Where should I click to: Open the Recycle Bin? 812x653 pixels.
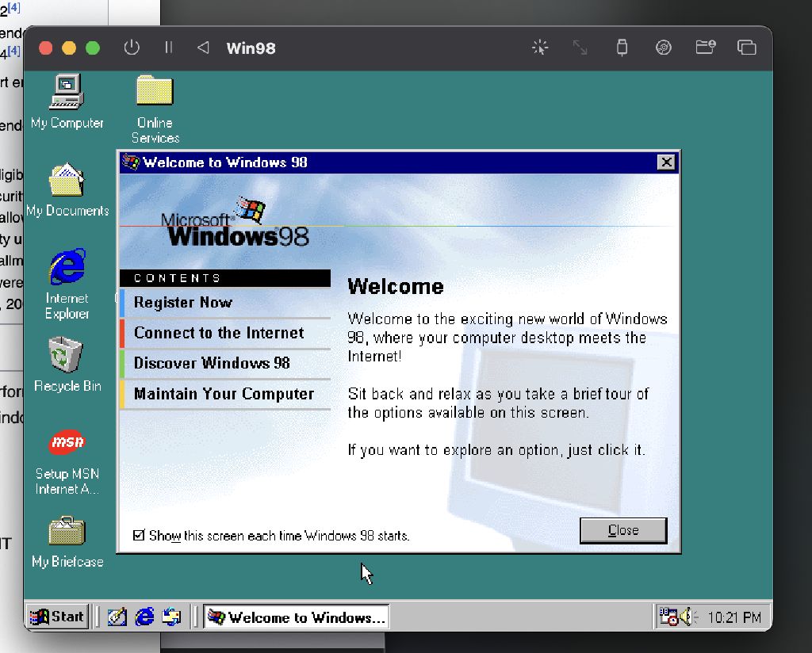tap(67, 356)
